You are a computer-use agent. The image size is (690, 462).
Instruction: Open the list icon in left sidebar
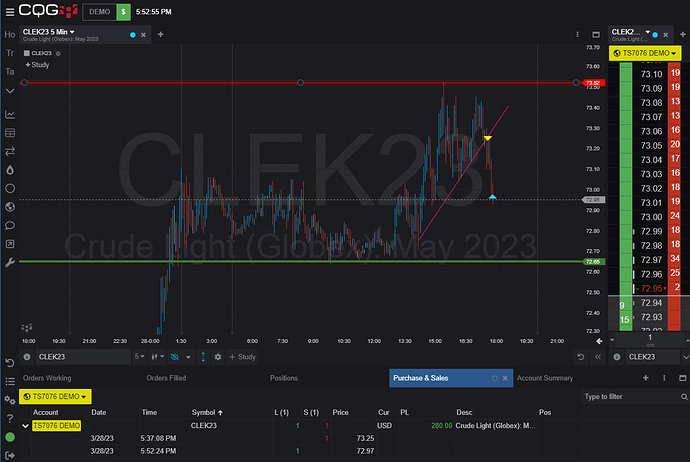(10, 381)
